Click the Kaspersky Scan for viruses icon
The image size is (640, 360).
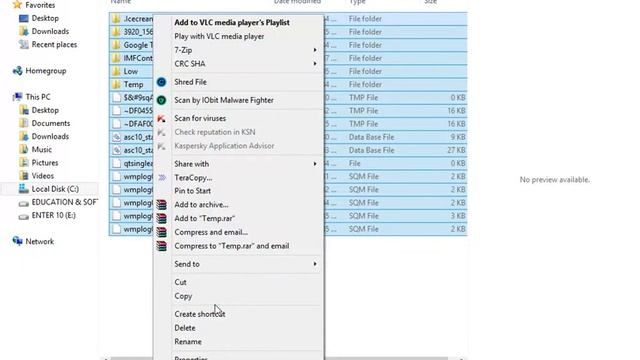(162, 118)
